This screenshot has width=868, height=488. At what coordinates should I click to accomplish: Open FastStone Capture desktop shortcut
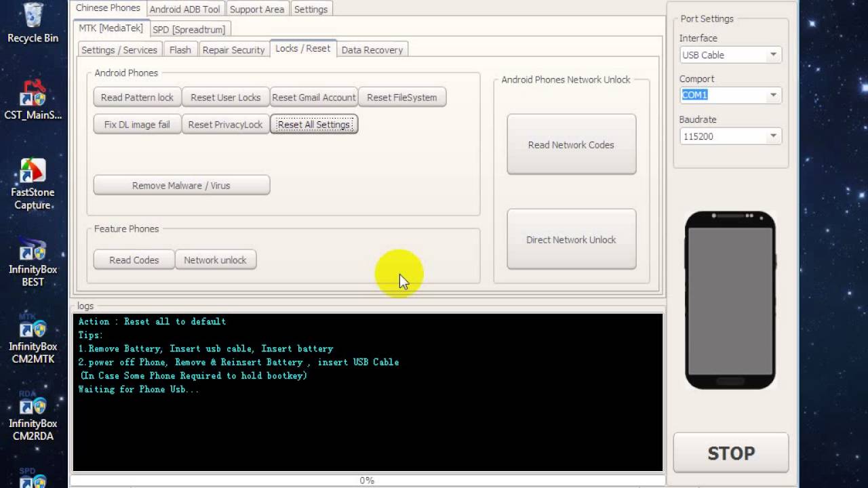click(33, 184)
